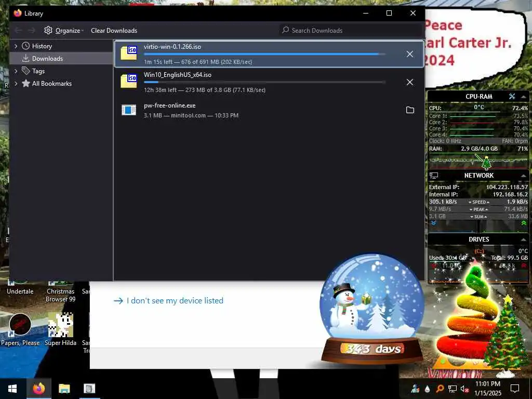532x399 pixels.
Task: Select Downloads in the sidebar
Action: click(x=47, y=59)
